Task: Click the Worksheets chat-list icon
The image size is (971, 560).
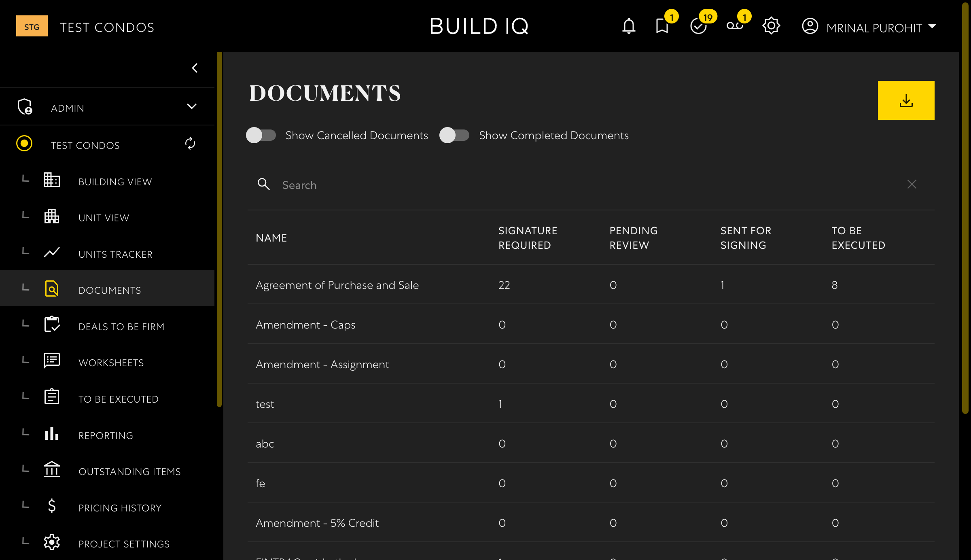Action: click(x=52, y=361)
